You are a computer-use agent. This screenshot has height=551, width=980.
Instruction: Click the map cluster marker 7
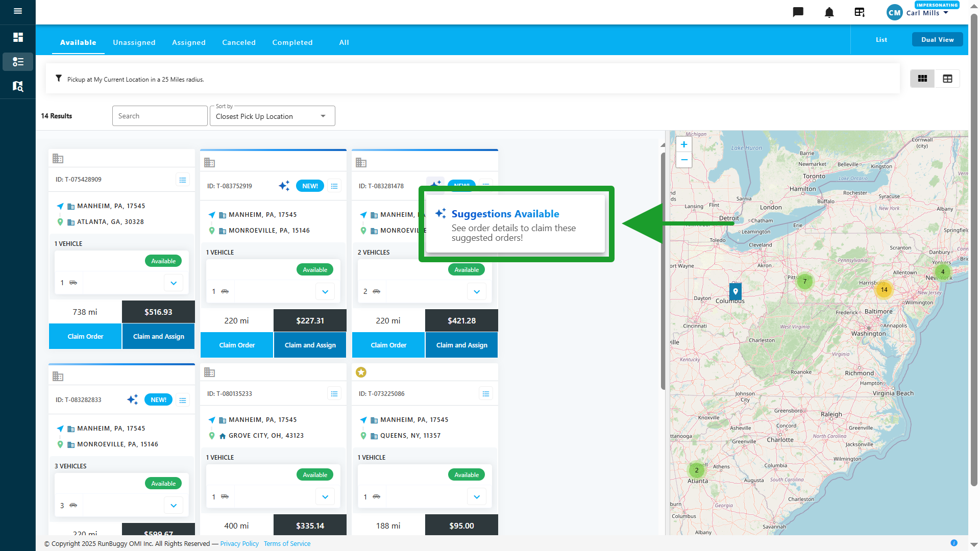[x=805, y=281]
